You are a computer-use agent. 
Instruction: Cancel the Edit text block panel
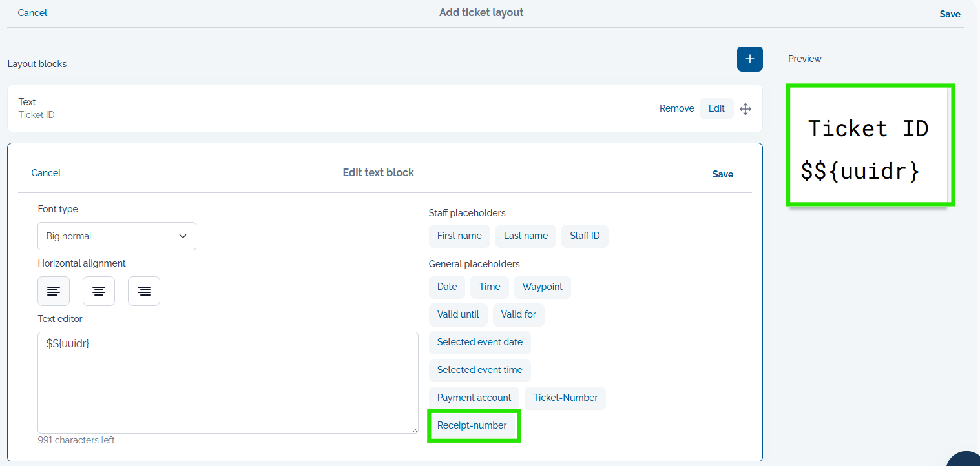click(x=46, y=173)
